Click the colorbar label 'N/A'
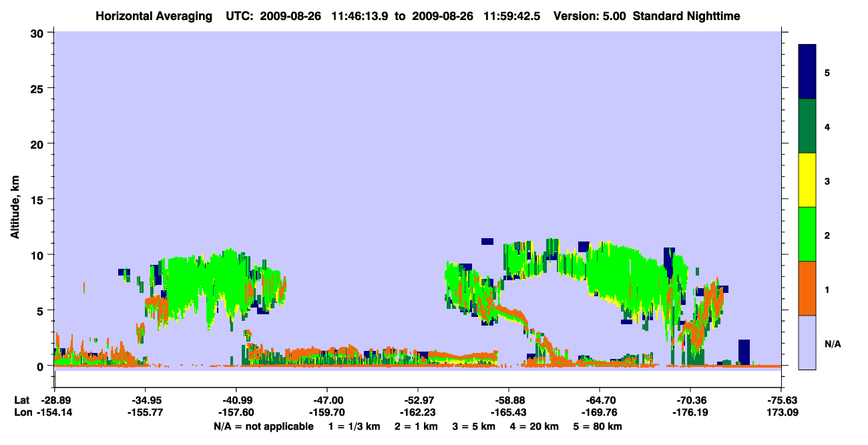The width and height of the screenshot is (868, 445). pyautogui.click(x=832, y=344)
